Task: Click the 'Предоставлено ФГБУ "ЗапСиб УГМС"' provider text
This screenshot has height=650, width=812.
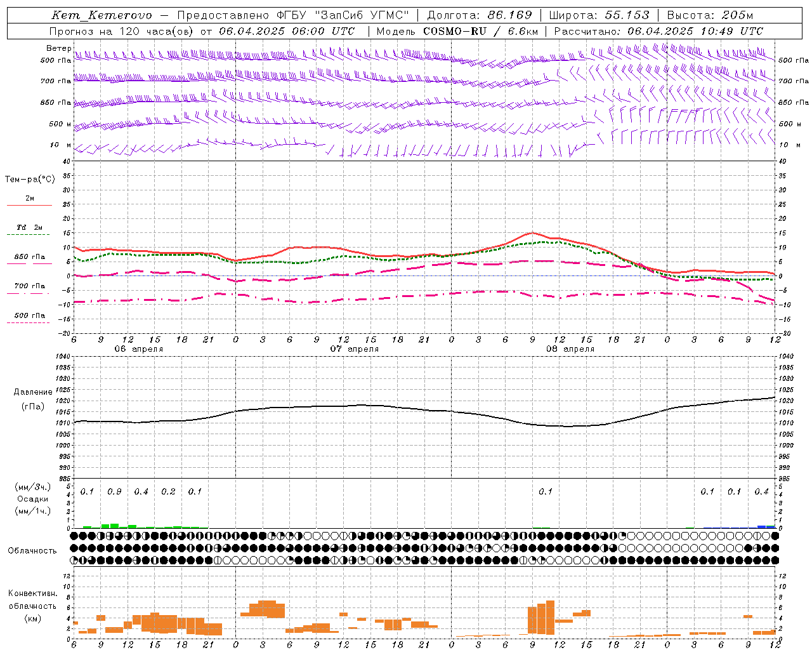Action: click(x=293, y=15)
